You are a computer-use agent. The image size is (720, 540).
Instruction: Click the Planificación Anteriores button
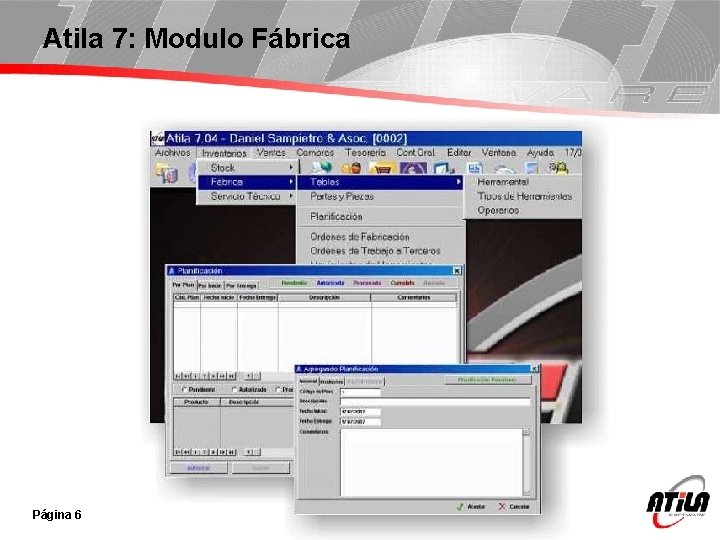487,380
